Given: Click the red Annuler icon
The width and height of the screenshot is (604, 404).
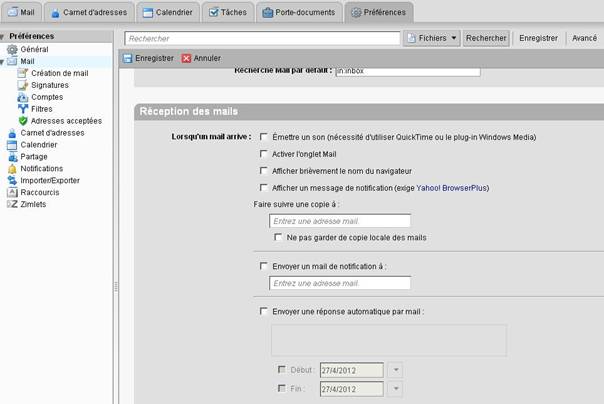Looking at the screenshot, I should tap(186, 58).
